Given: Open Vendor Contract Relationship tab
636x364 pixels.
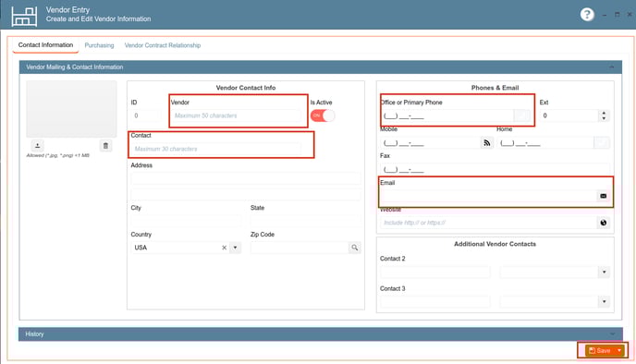Looking at the screenshot, I should tap(163, 45).
